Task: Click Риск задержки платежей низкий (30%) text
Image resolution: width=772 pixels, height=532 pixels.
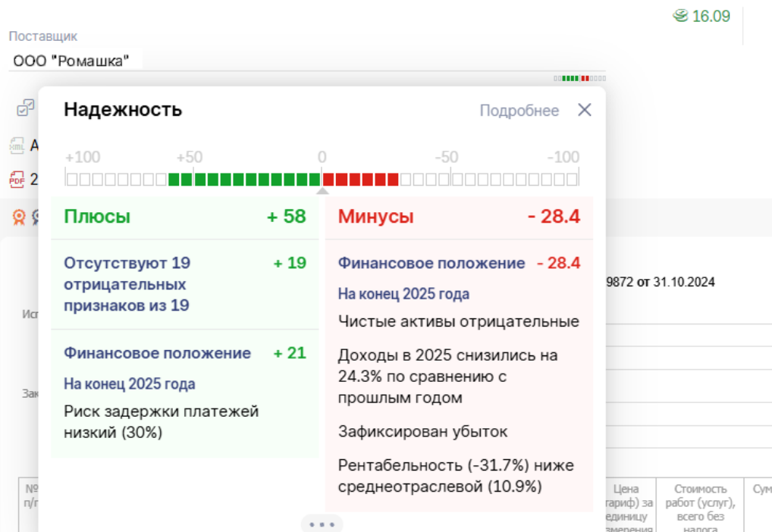Action: tap(162, 422)
